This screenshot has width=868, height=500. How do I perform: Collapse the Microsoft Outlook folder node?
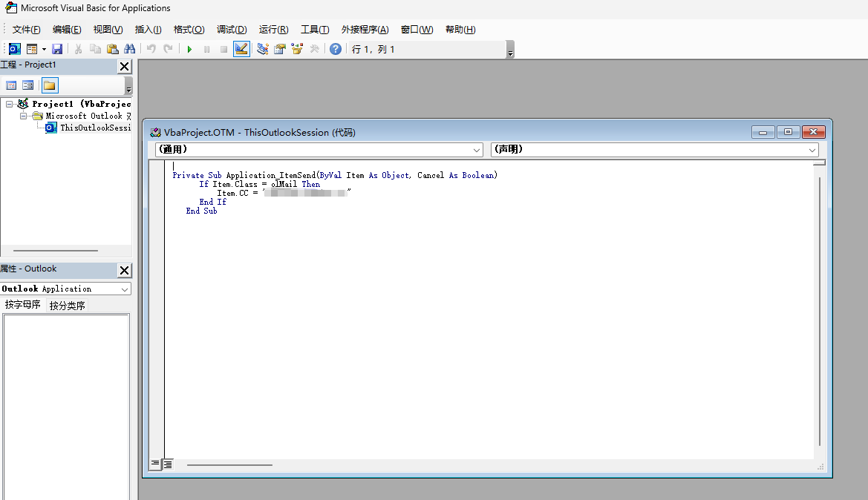pyautogui.click(x=23, y=116)
